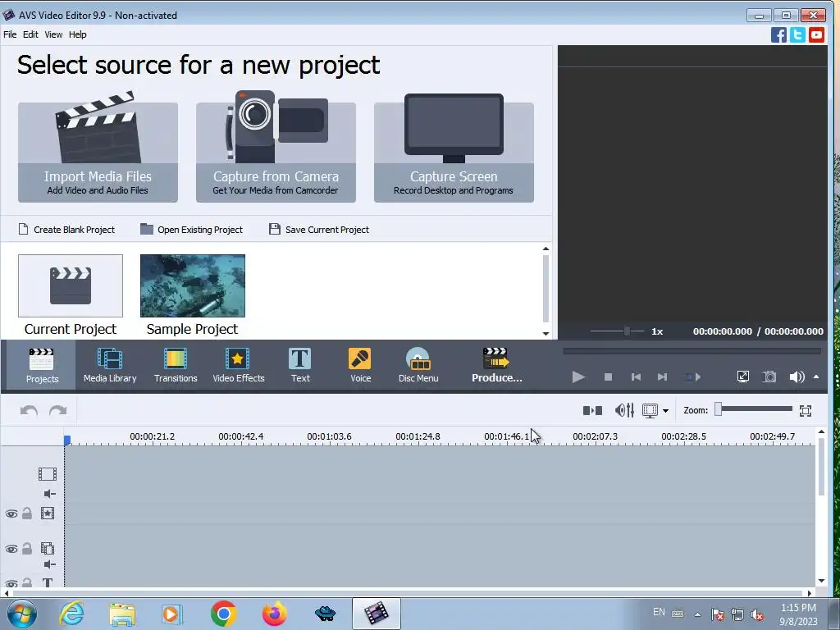
Task: Take a snapshot of the preview
Action: point(769,377)
